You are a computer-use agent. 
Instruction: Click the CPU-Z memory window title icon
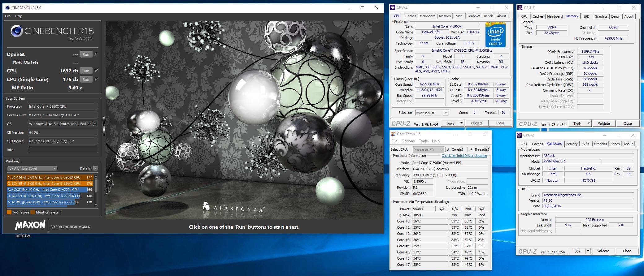520,8
